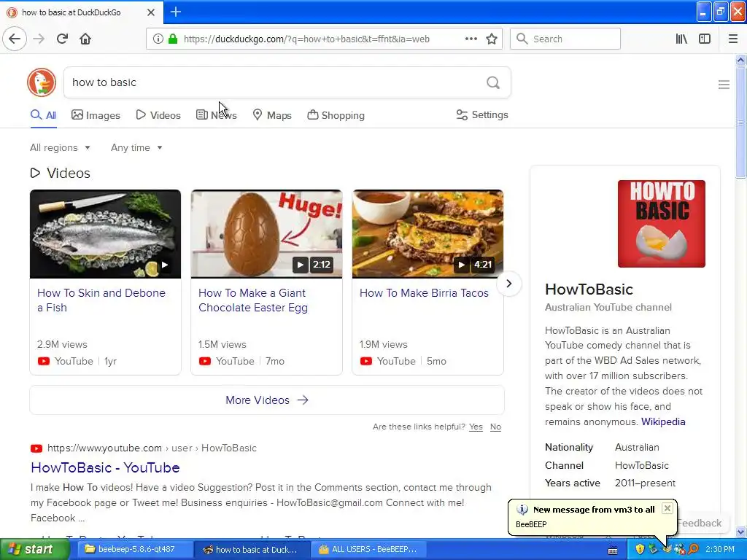
Task: Open the fish debone video thumbnail
Action: (x=105, y=234)
